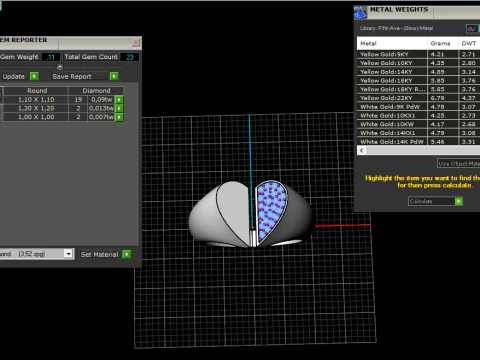This screenshot has height=360, width=480.
Task: Click the Calculate button in Metal Weights
Action: pyautogui.click(x=435, y=201)
